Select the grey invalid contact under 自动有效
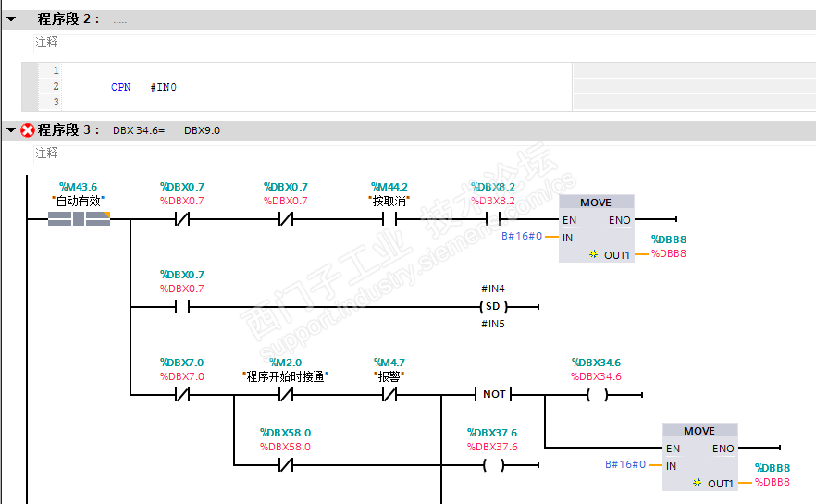 coord(80,218)
